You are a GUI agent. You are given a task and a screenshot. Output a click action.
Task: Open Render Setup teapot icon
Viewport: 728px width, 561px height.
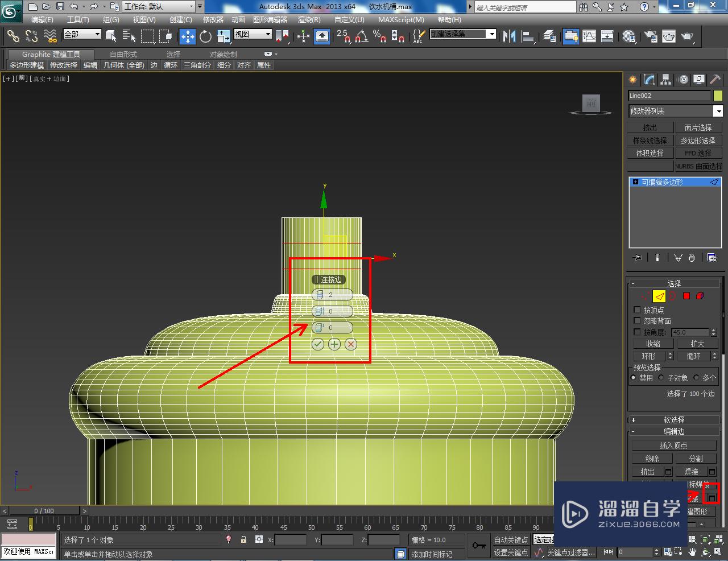point(651,36)
